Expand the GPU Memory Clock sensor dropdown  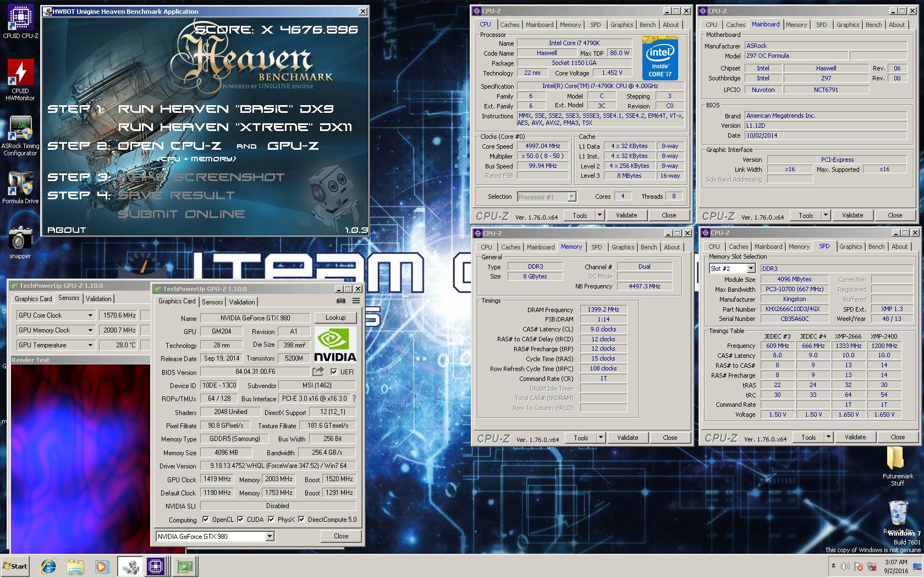pos(90,330)
